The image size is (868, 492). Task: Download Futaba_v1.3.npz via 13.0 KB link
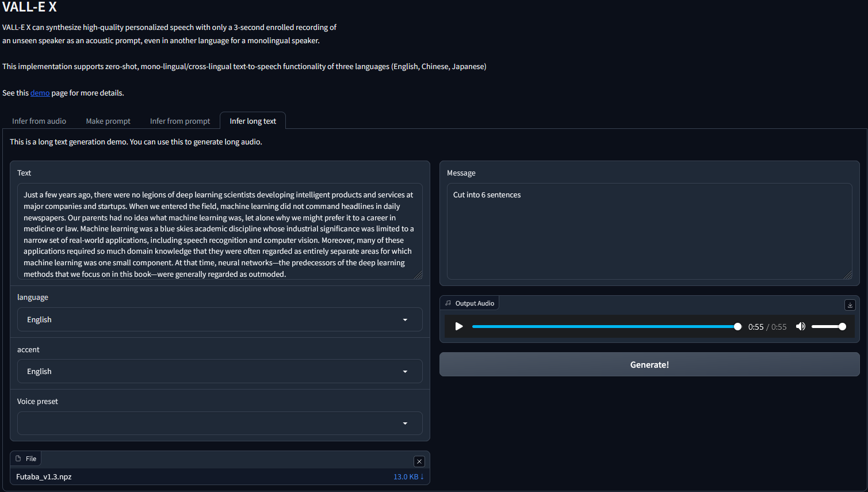coord(408,477)
